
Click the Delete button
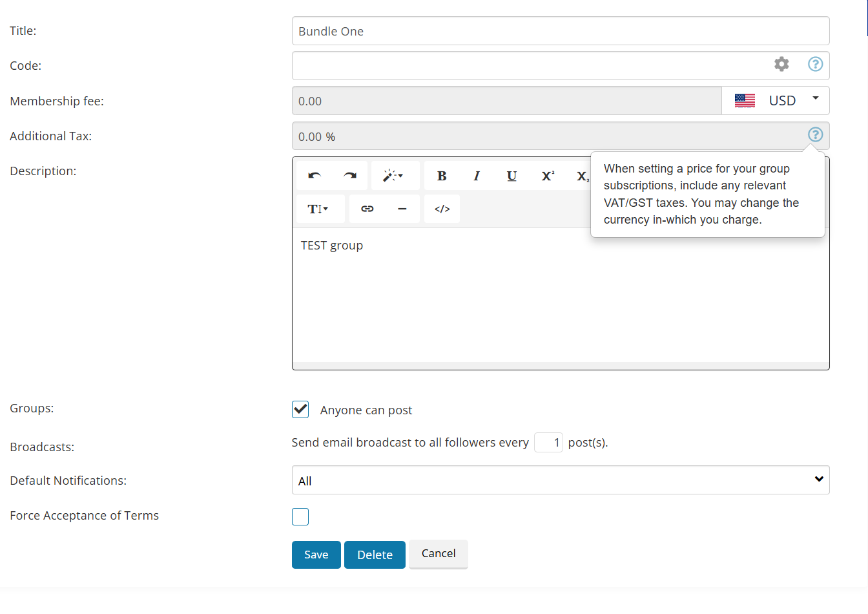[375, 555]
